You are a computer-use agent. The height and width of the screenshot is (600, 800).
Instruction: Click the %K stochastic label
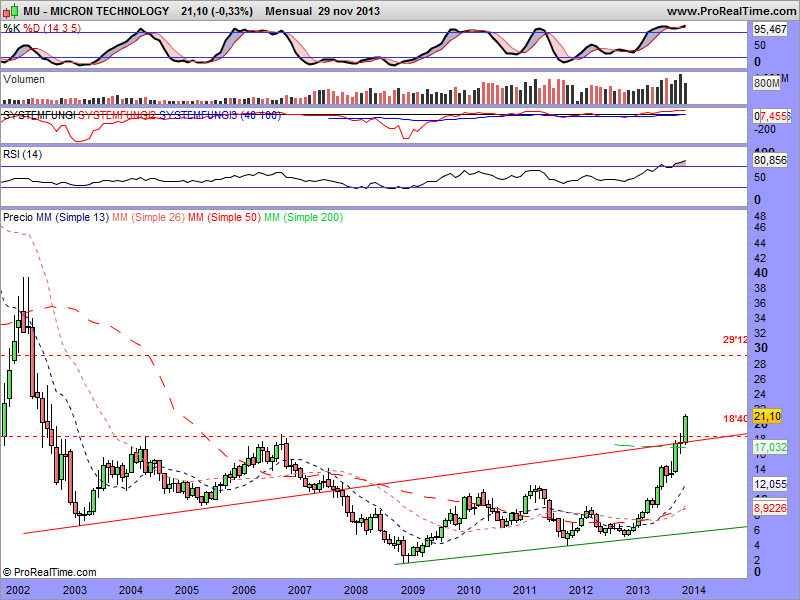tap(11, 29)
